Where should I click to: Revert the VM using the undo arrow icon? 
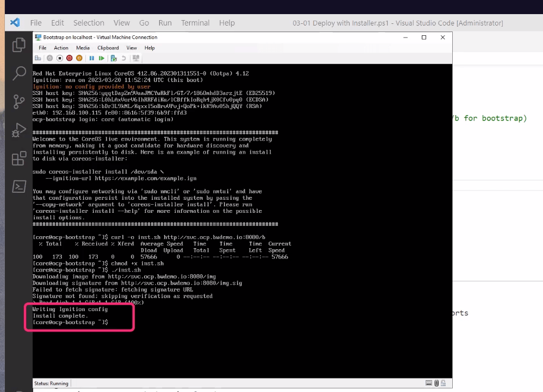tap(123, 58)
